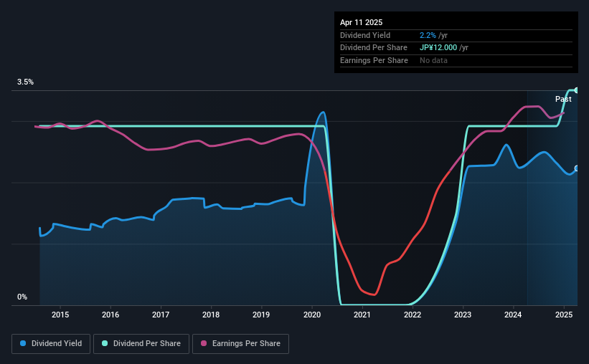589x364 pixels.
Task: Click the Past label in the chart
Action: point(563,99)
